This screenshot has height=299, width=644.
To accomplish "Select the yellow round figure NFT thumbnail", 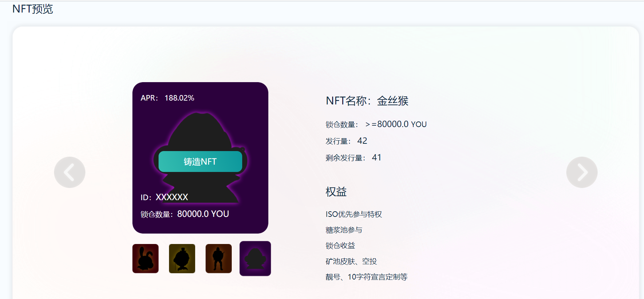I will [x=182, y=259].
